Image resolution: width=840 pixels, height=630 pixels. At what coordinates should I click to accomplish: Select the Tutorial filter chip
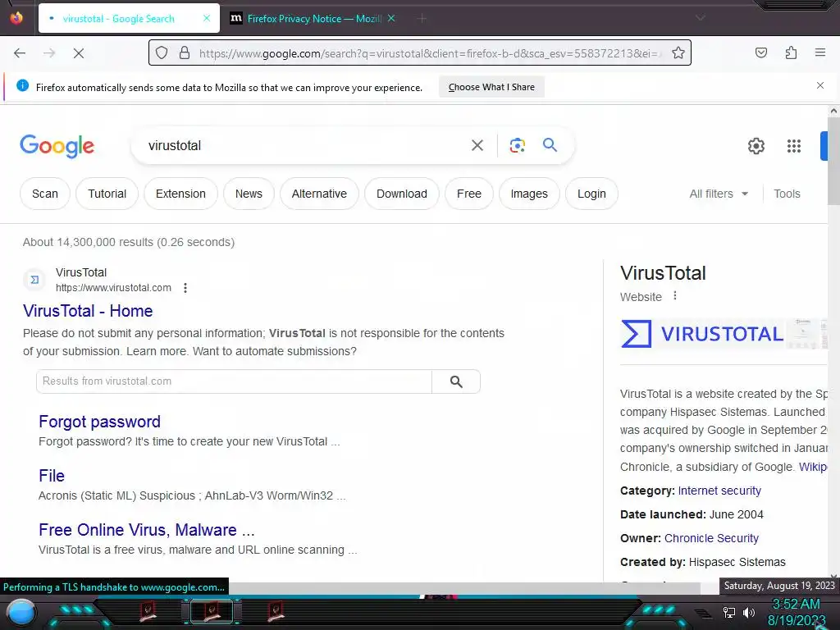107,194
